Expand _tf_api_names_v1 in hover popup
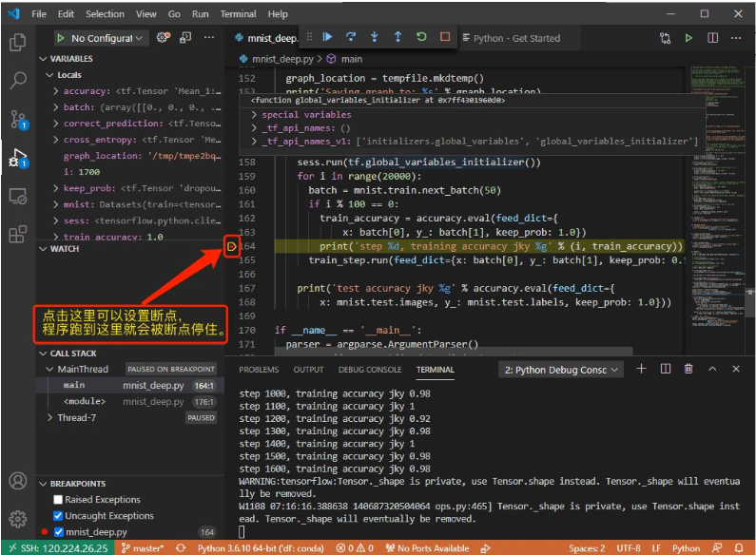 tap(254, 142)
